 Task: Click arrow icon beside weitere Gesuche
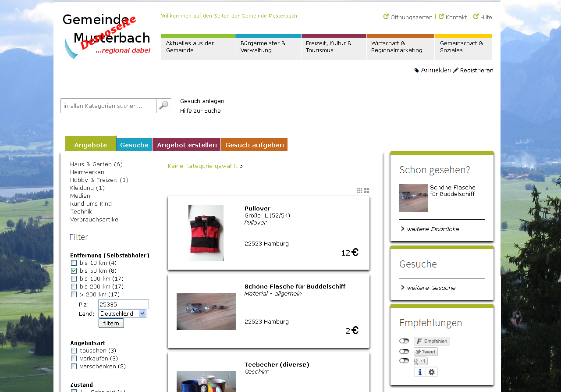(x=402, y=287)
